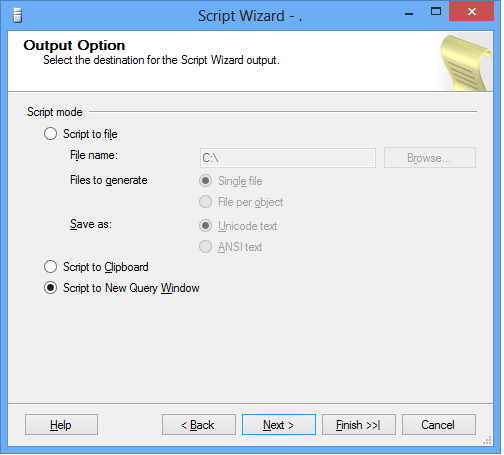Minimize the Script Wizard window
This screenshot has width=504, height=455.
[409, 13]
